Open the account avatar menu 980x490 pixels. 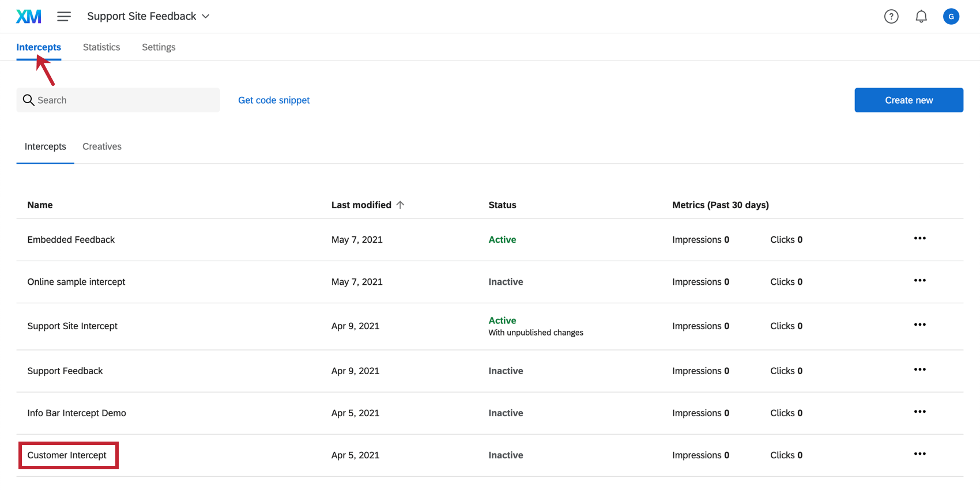[951, 17]
